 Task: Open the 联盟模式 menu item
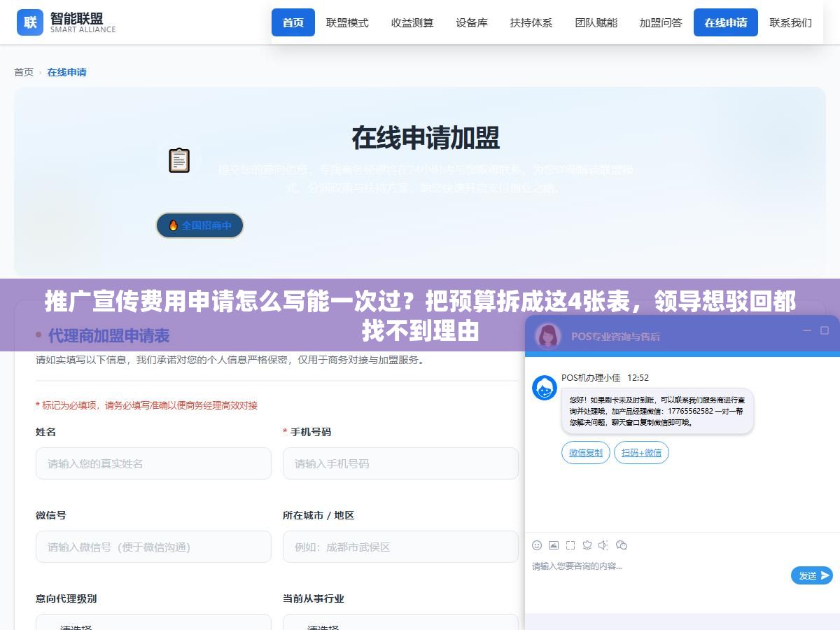[347, 22]
